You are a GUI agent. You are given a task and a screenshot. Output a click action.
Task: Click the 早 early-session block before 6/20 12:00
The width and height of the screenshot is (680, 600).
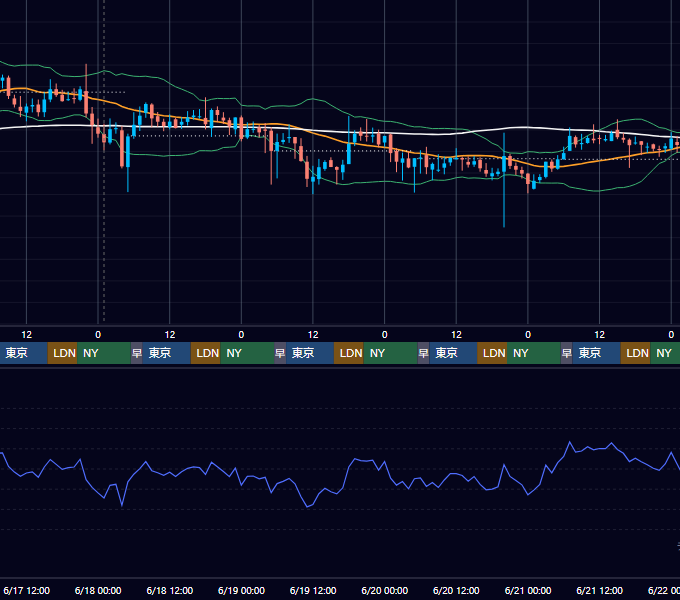(x=423, y=353)
